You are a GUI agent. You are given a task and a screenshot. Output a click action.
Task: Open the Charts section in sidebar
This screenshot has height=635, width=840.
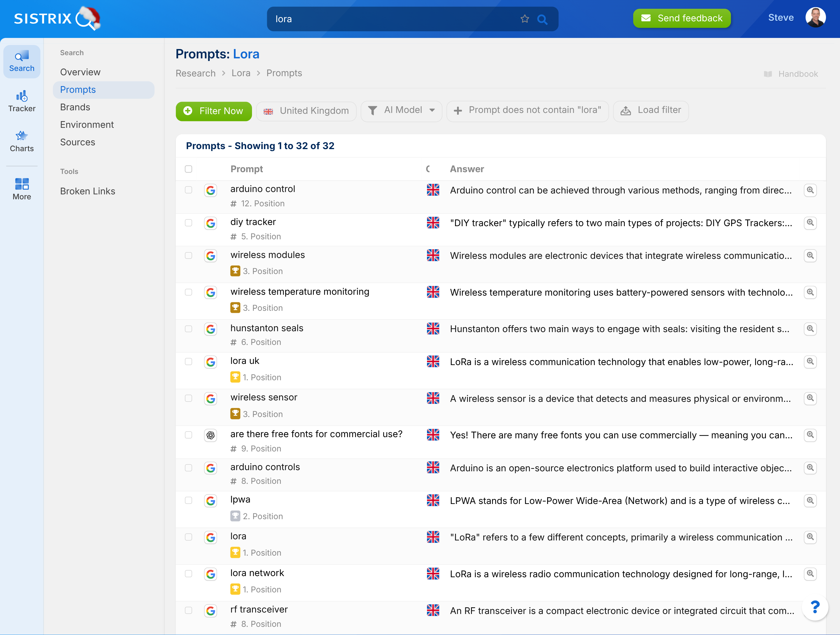coord(22,141)
